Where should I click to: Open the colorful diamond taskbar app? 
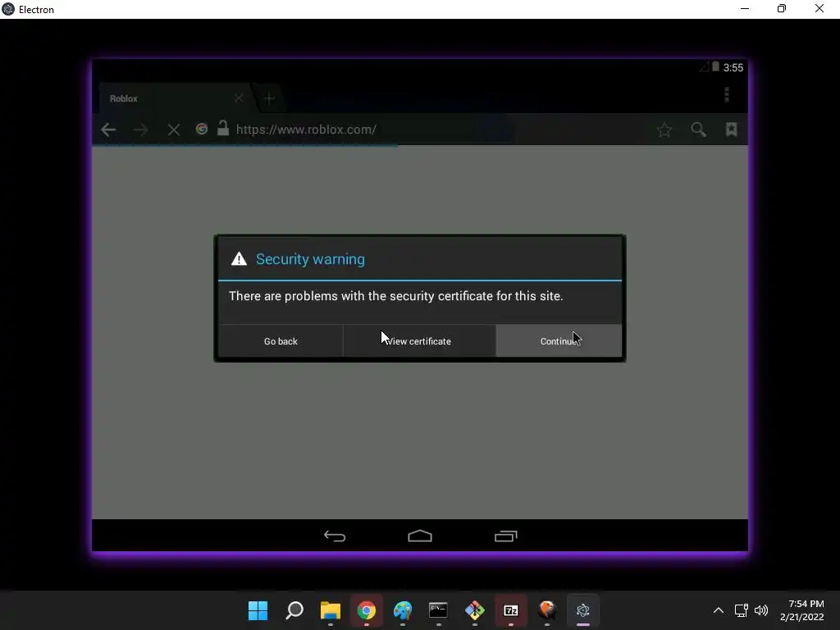(x=475, y=610)
